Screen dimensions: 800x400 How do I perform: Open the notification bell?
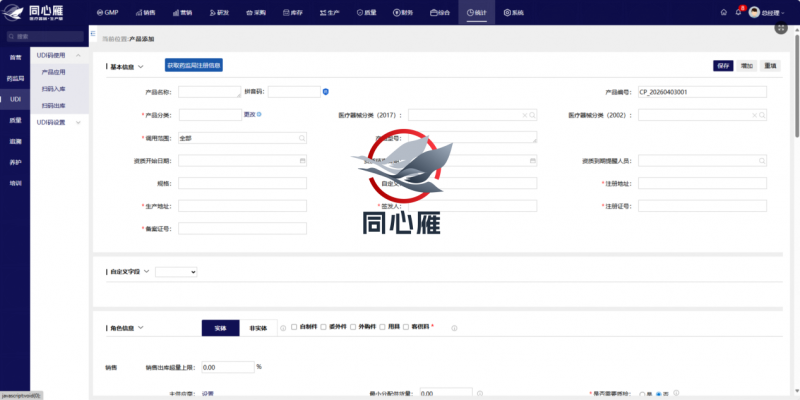pos(739,13)
